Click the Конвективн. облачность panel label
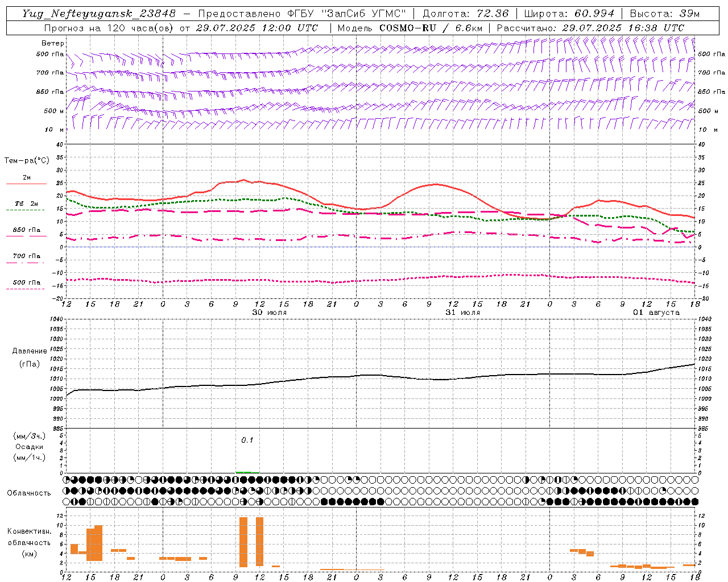The image size is (728, 582). (x=30, y=537)
